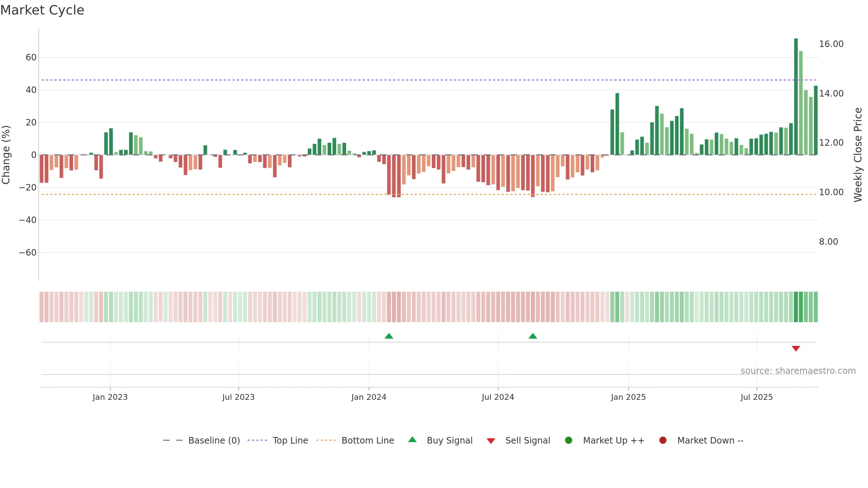Click the green Buy Signal triangle in legend
Screen dimensions: 868x488
pos(412,440)
